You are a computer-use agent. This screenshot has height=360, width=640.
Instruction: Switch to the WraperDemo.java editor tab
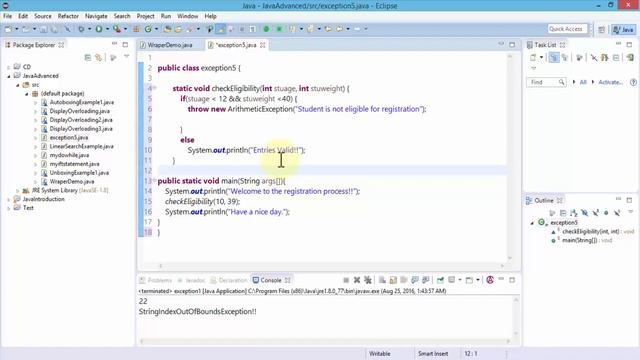click(x=170, y=45)
